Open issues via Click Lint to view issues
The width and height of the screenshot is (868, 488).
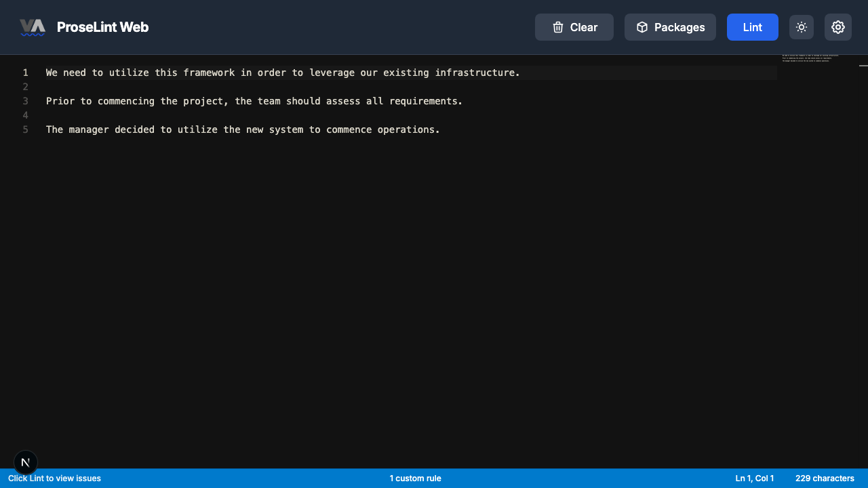[54, 478]
